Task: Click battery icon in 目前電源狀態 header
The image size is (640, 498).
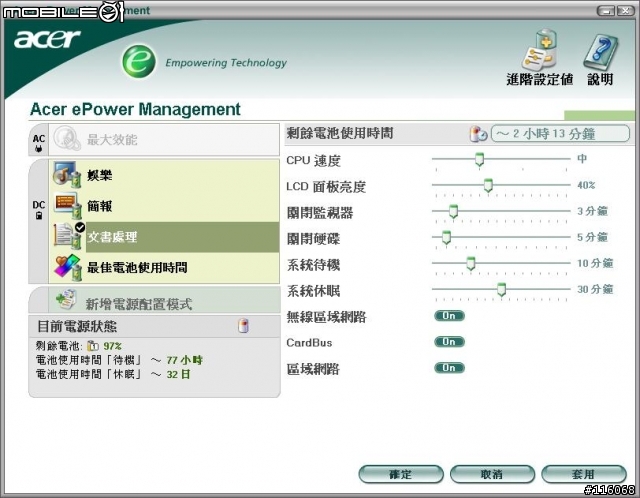Action: pos(243,326)
